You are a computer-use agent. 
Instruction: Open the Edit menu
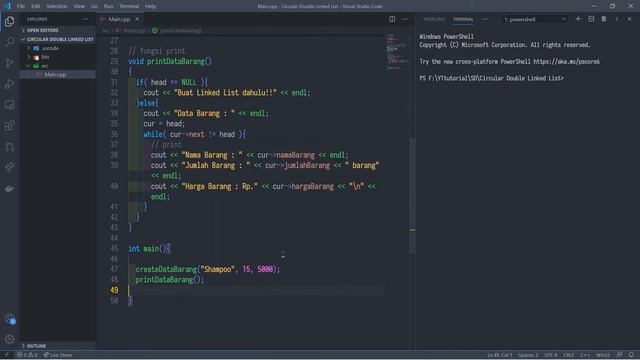point(36,6)
